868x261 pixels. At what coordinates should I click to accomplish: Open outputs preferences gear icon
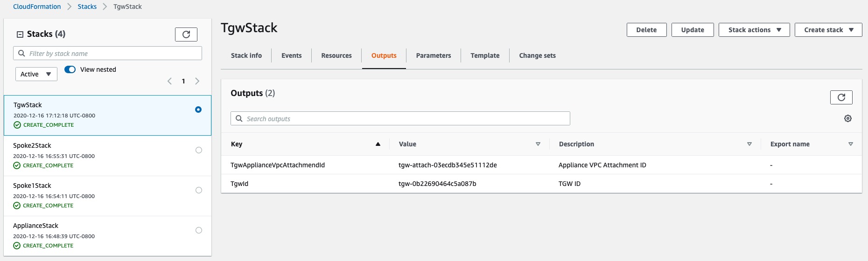tap(848, 119)
